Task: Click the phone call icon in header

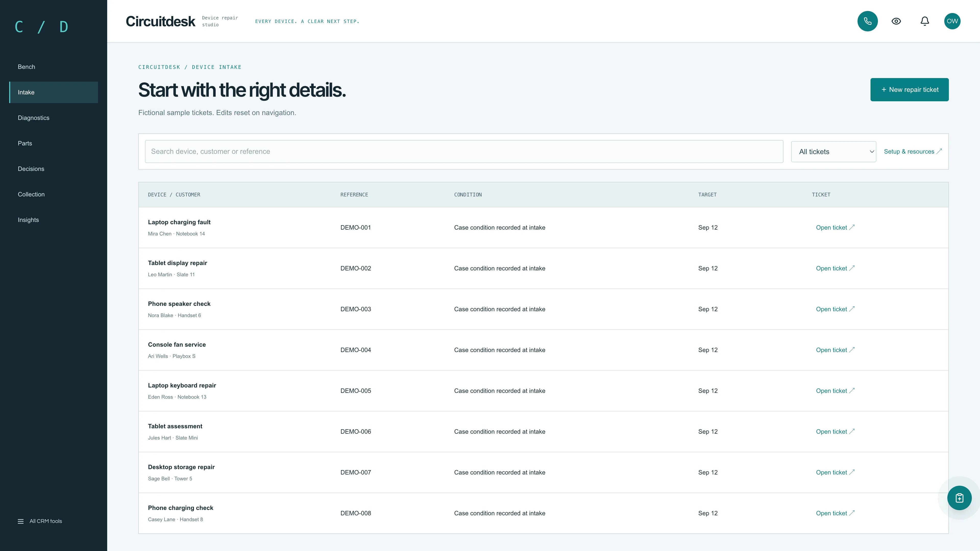Action: pos(867,21)
